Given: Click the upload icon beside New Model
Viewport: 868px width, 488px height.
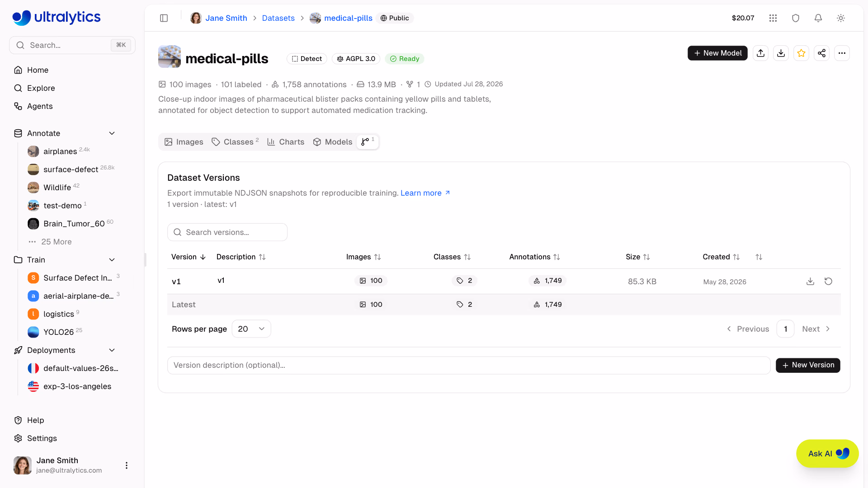Looking at the screenshot, I should 761,53.
